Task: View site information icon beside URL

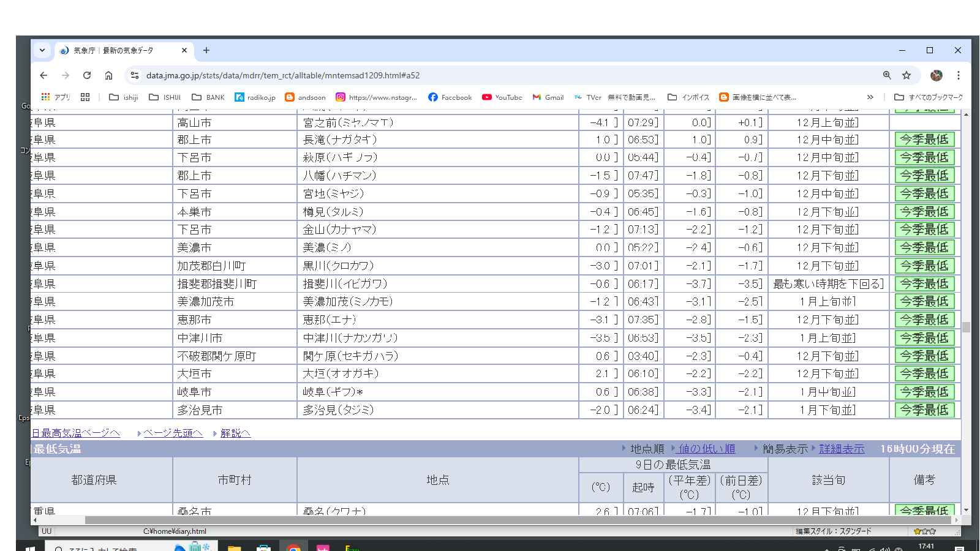Action: (x=135, y=75)
